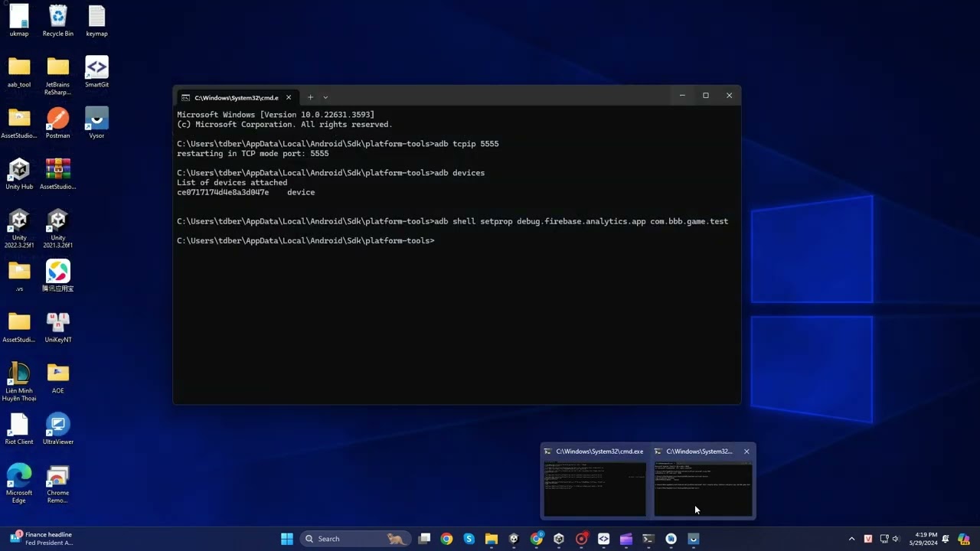The width and height of the screenshot is (980, 551).
Task: Add a new tab in the terminal
Action: [x=310, y=97]
